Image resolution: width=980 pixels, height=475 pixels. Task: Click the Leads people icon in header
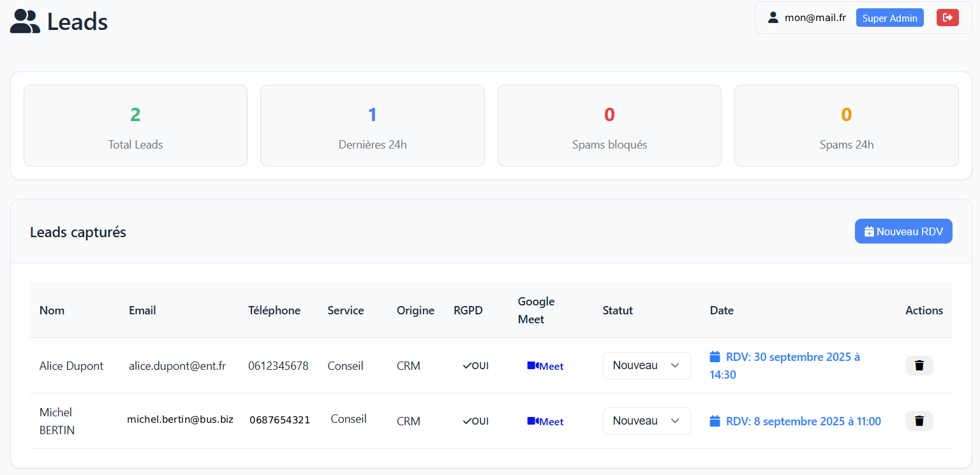pos(25,22)
